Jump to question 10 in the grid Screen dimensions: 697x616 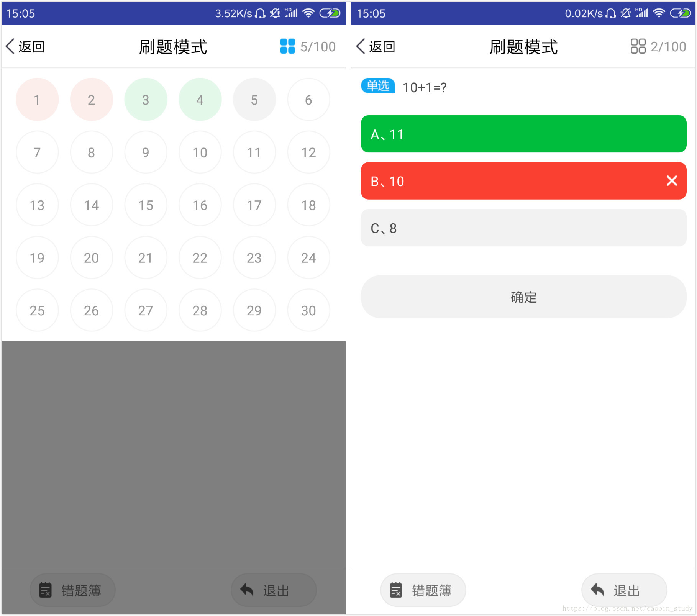pos(200,152)
